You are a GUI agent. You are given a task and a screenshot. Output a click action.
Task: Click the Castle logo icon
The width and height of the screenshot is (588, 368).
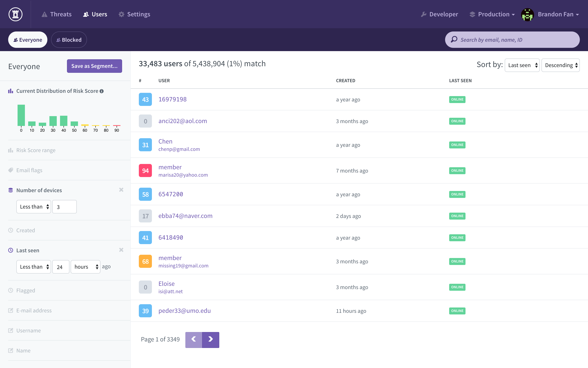tap(16, 14)
